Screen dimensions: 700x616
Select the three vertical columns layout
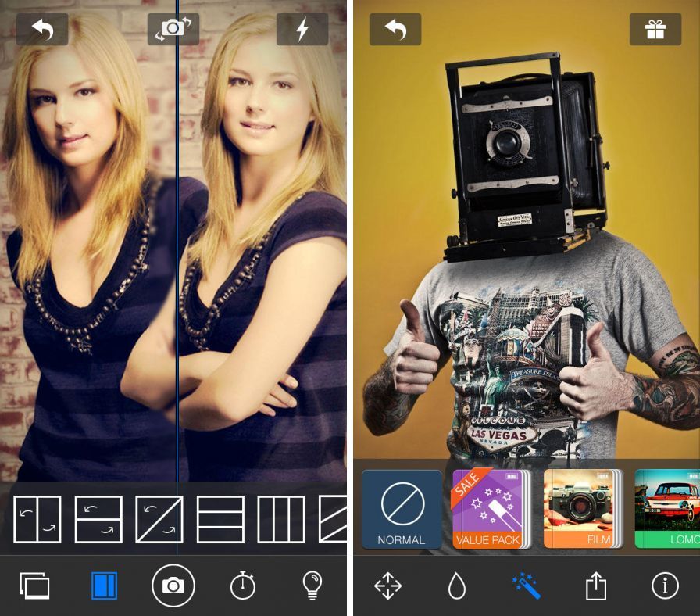281,519
